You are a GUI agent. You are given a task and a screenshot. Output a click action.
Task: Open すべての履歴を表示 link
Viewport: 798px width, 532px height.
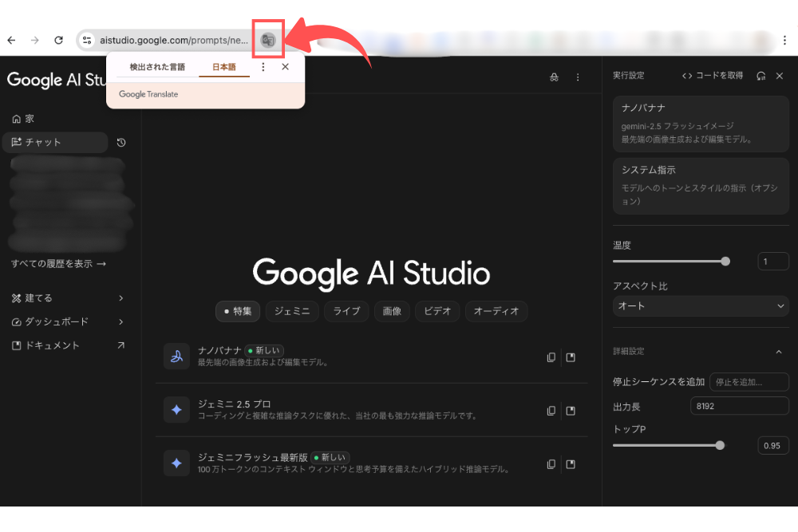pyautogui.click(x=58, y=264)
